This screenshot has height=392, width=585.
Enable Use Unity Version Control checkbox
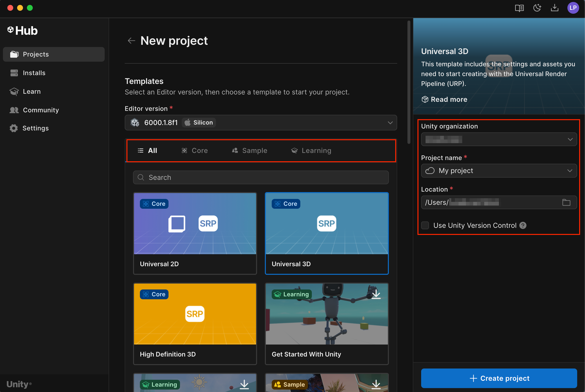pyautogui.click(x=425, y=226)
